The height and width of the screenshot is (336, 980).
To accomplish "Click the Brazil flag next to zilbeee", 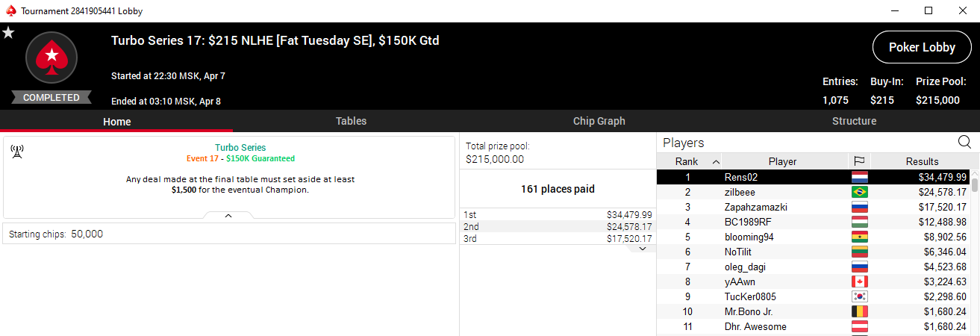I will (x=859, y=192).
